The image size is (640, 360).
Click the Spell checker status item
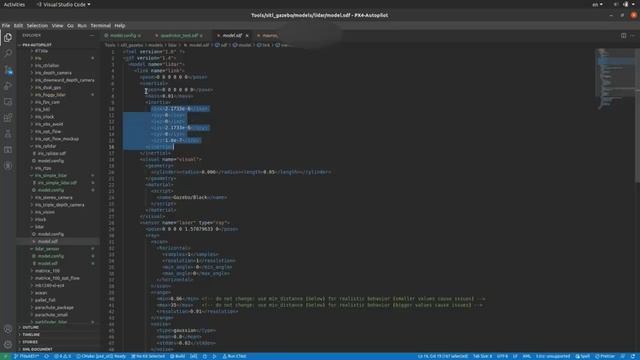tap(583, 356)
